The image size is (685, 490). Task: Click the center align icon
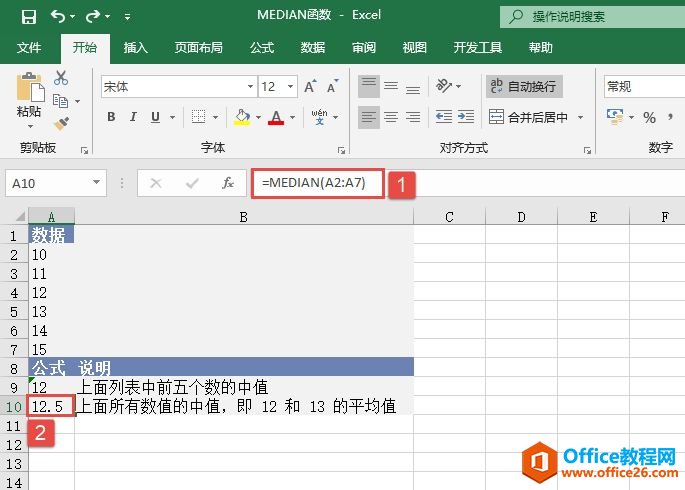click(392, 117)
